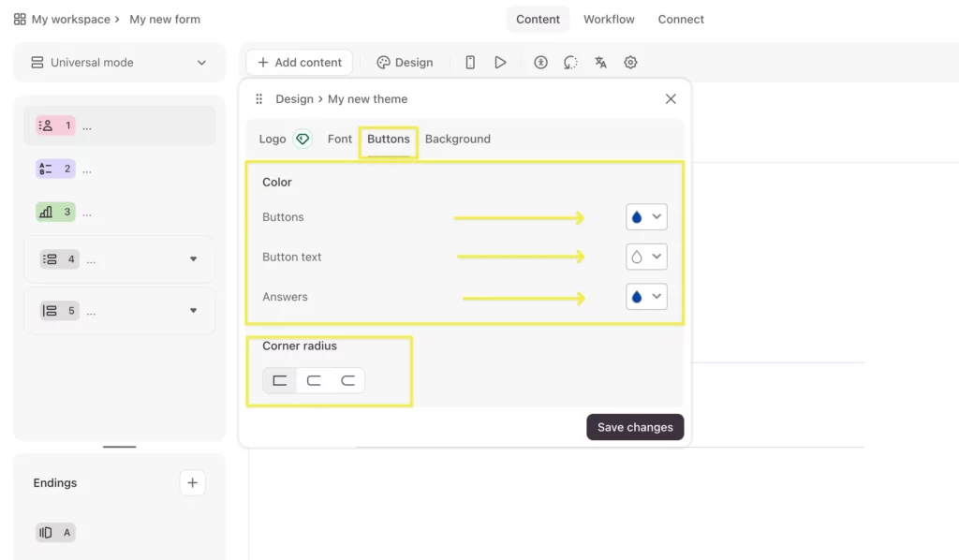Choose fully rounded corner radius
This screenshot has height=560, width=959.
coord(347,380)
